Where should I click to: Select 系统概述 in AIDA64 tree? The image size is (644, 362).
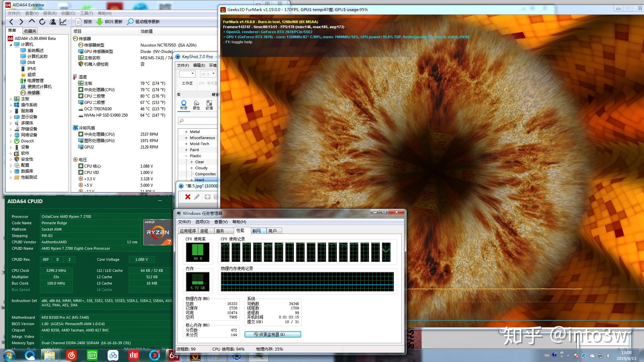[35, 51]
